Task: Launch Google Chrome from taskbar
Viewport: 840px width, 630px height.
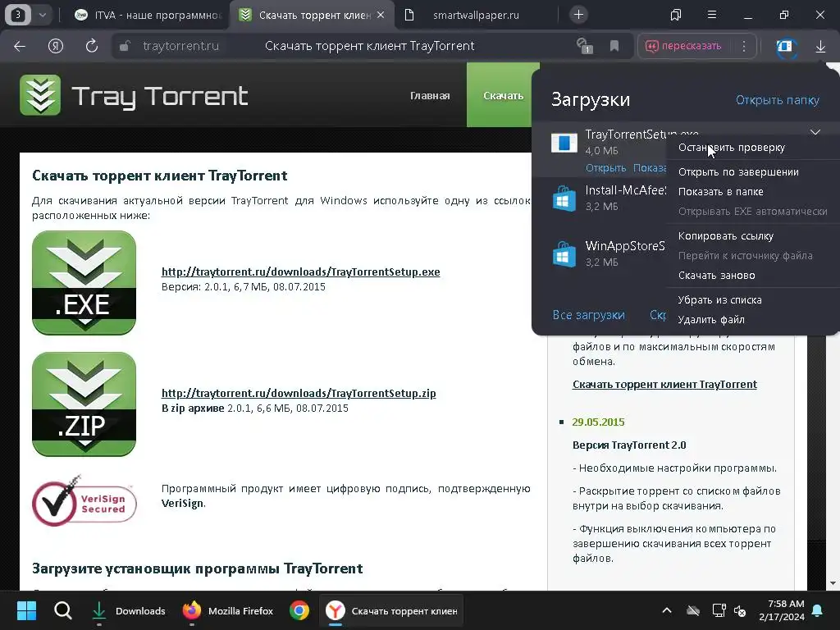Action: 299,610
